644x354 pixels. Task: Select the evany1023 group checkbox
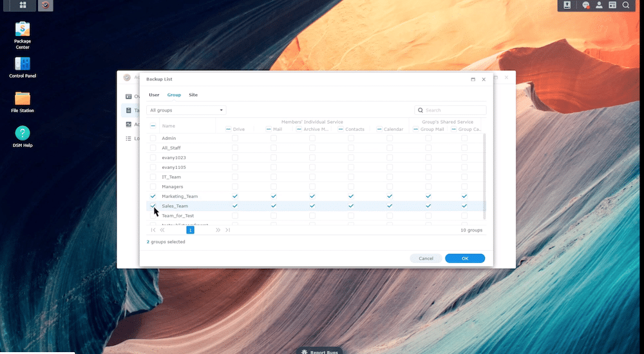pyautogui.click(x=153, y=157)
